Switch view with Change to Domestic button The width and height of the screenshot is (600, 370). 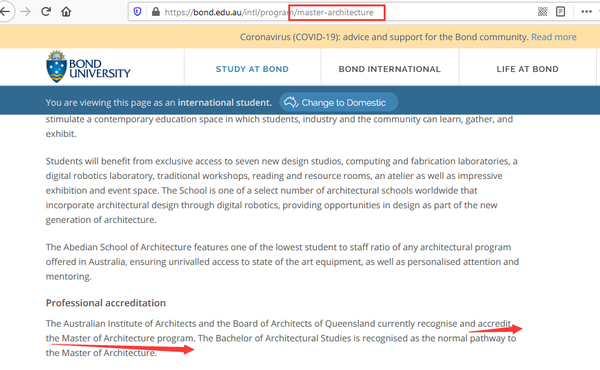(x=339, y=102)
